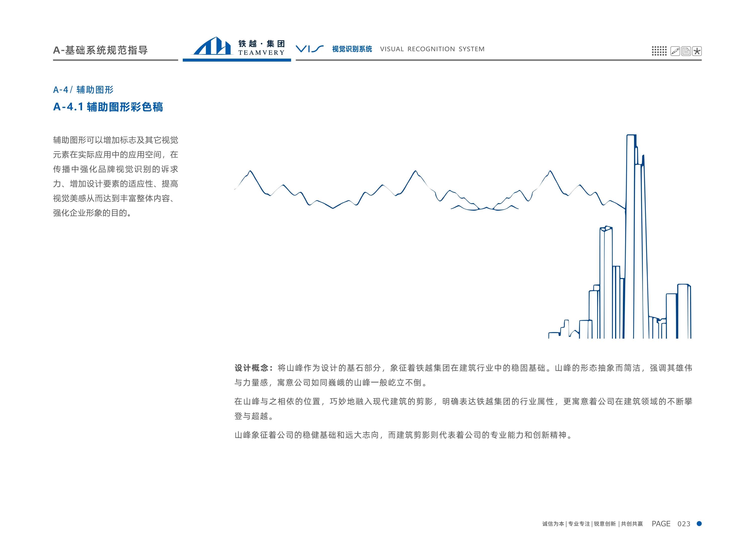Click the mountain ridge line illustration
Viewport: 755px width, 560px height.
430,190
